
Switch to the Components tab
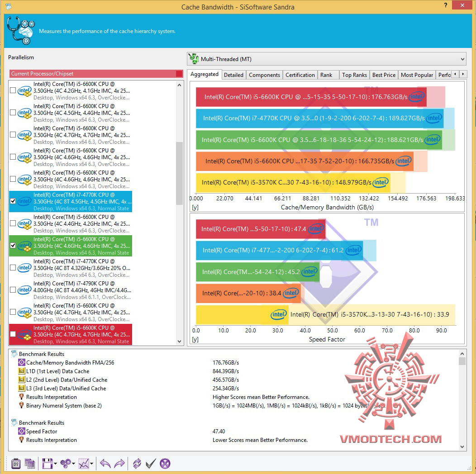[264, 75]
